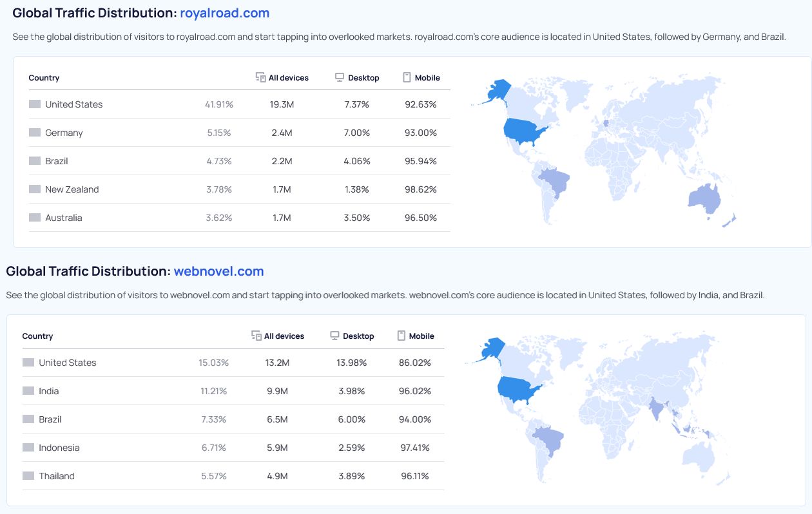Click the All devices icon in royalroad table
The image size is (812, 514).
(x=261, y=77)
